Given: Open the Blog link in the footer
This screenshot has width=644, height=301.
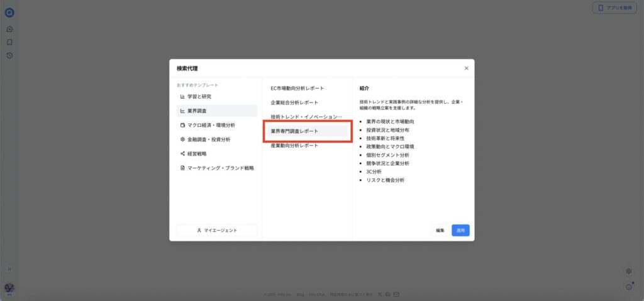Looking at the screenshot, I should (x=300, y=295).
